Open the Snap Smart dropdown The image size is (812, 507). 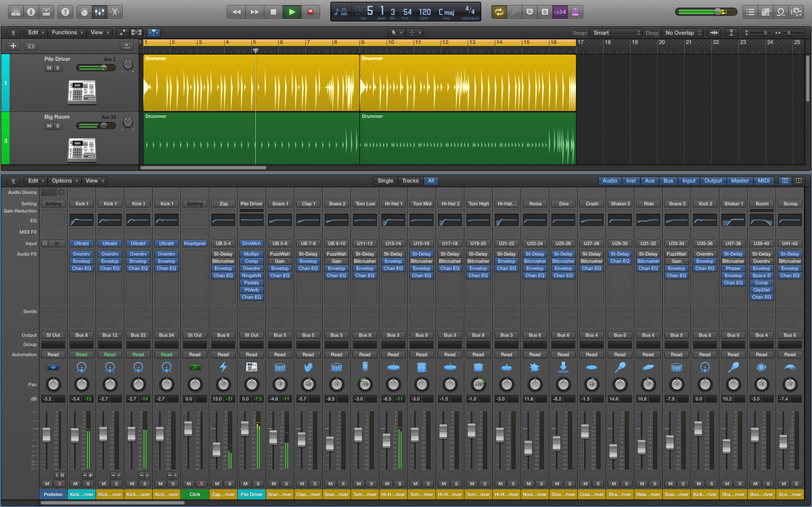[616, 33]
